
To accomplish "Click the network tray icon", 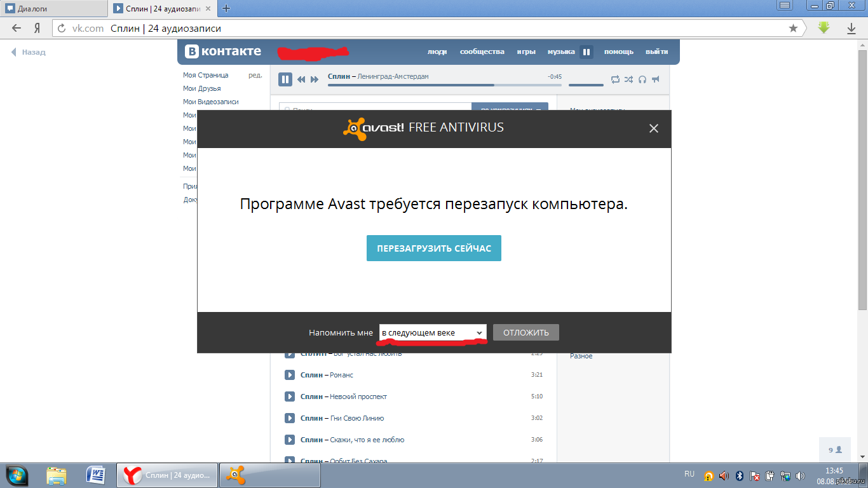I will [x=786, y=476].
